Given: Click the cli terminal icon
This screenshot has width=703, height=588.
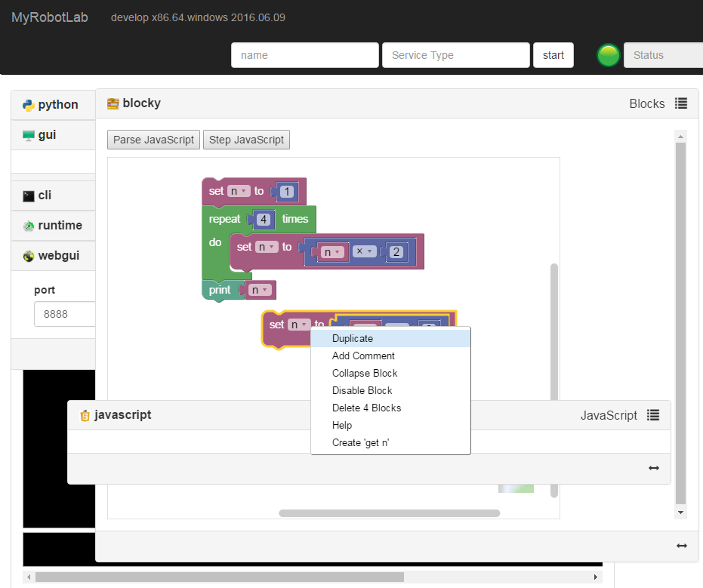Looking at the screenshot, I should (x=28, y=195).
